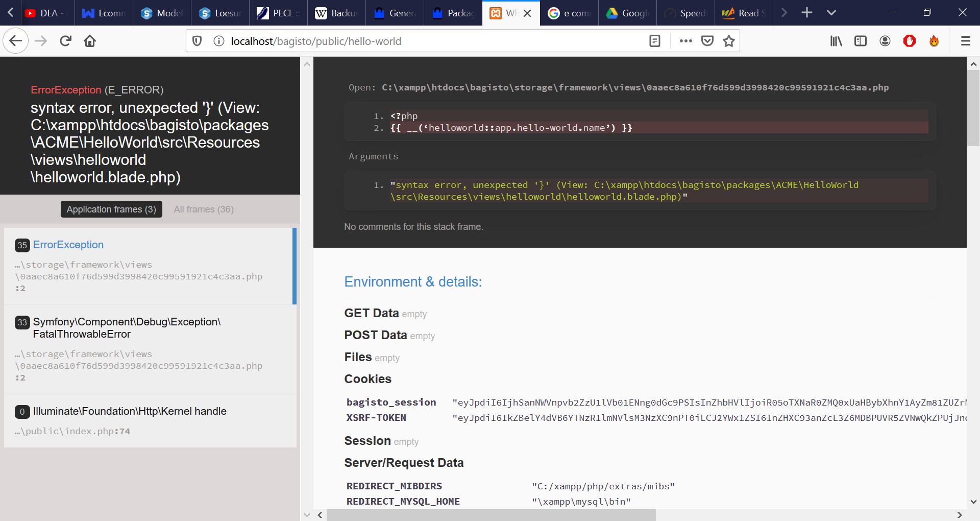Viewport: 980px width, 521px height.
Task: Click code line 2 with helloworld translation
Action: (659, 128)
